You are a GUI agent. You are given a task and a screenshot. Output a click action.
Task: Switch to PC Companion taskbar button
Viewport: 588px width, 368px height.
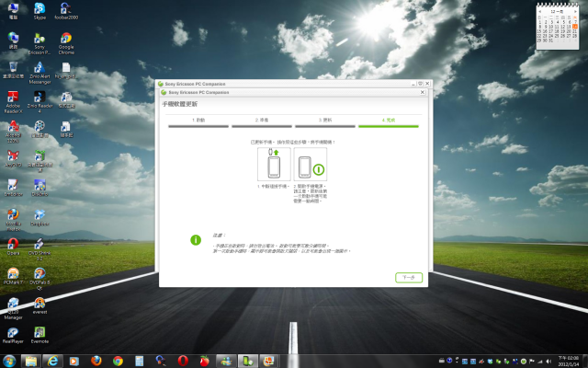[x=247, y=361]
